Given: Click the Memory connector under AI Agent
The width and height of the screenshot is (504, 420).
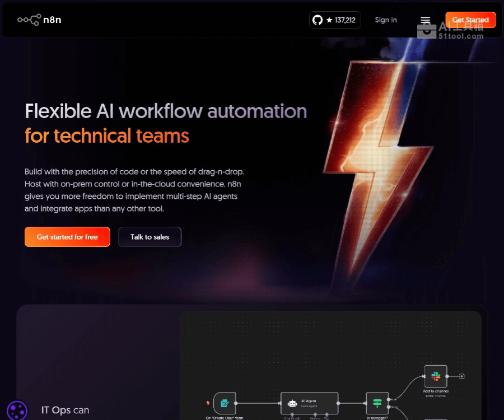Looking at the screenshot, I should (315, 415).
